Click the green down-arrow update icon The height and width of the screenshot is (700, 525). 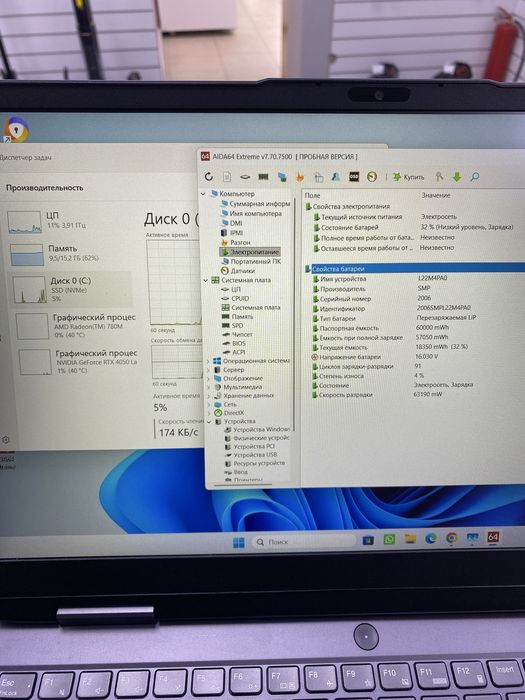[x=457, y=177]
